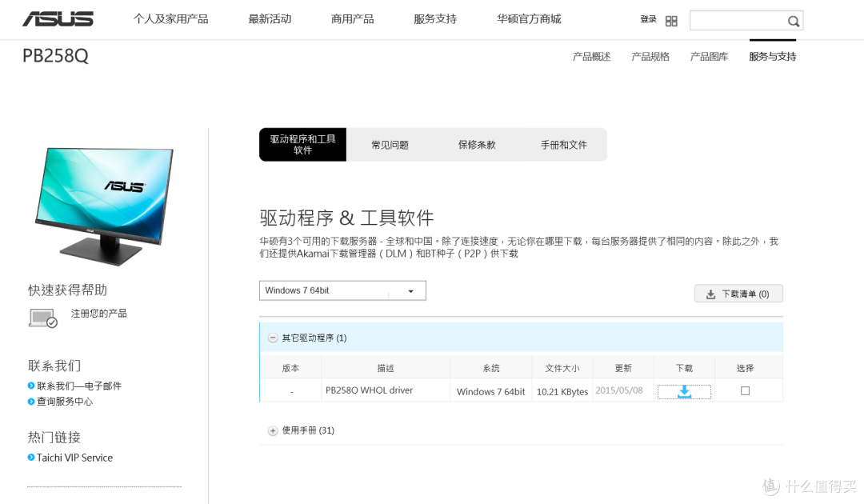Image resolution: width=864 pixels, height=504 pixels.
Task: Go to the 产品图库 product tab
Action: pos(709,56)
